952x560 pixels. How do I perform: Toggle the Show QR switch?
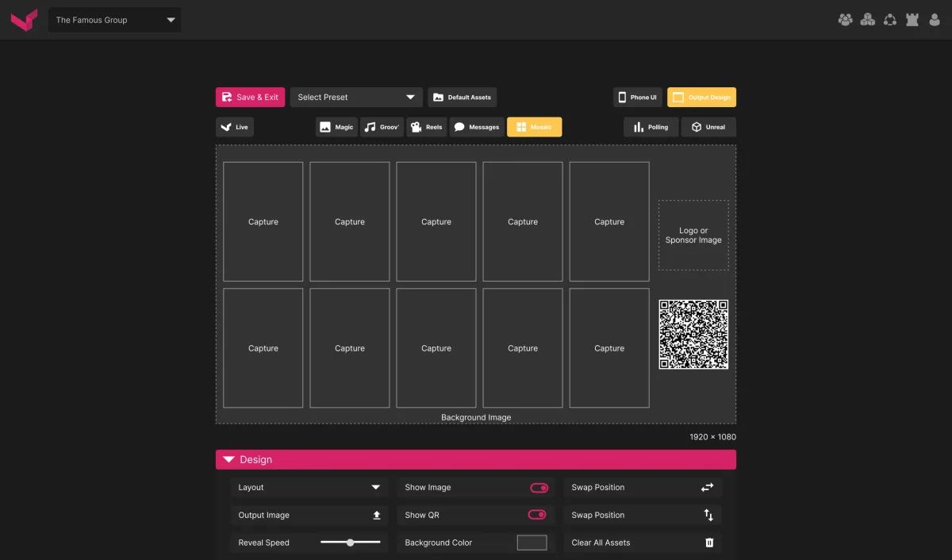click(x=537, y=515)
